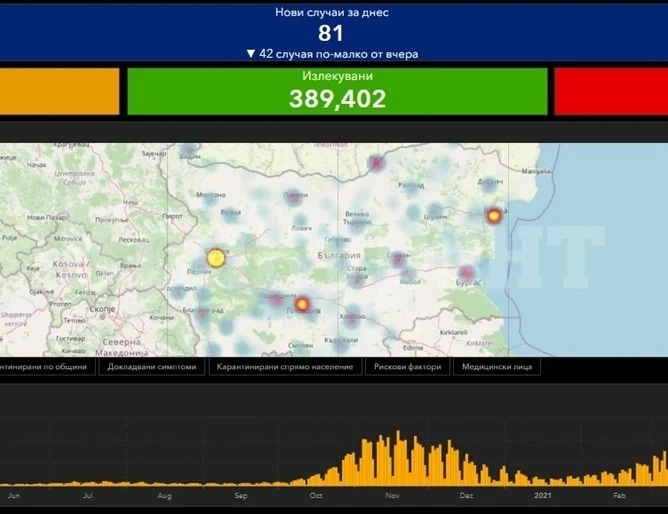Click the Varna hotspot on the map
Screen dimensions: 668x514
point(493,216)
